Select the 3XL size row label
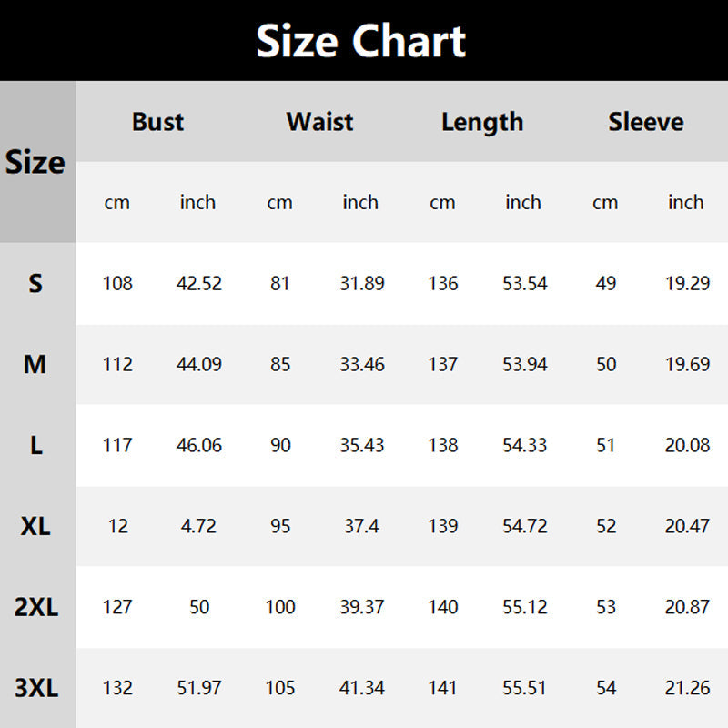728x728 pixels. point(35,689)
